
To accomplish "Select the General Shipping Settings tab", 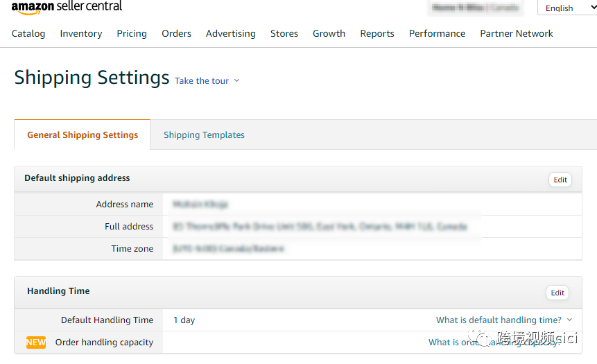I will click(x=83, y=135).
